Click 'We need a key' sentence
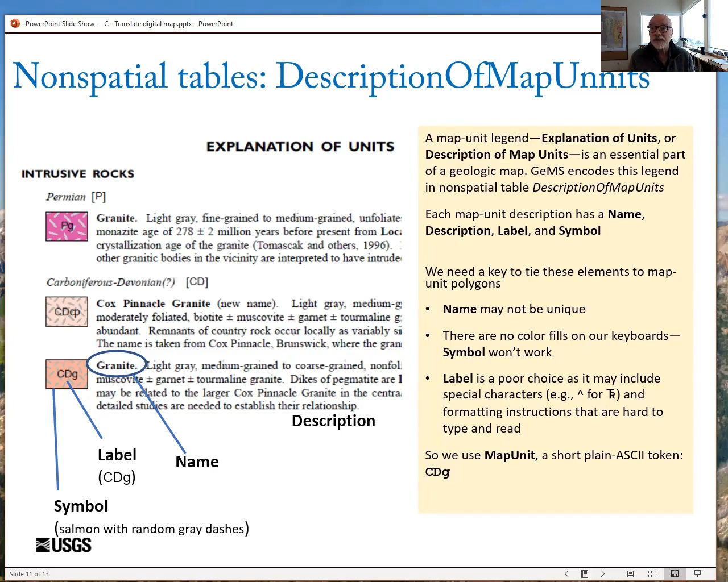Image resolution: width=728 pixels, height=582 pixels. click(x=551, y=277)
